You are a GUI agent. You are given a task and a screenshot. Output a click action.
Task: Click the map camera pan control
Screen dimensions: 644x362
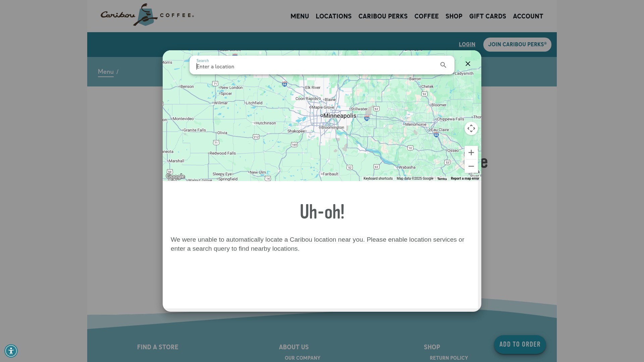click(x=471, y=128)
